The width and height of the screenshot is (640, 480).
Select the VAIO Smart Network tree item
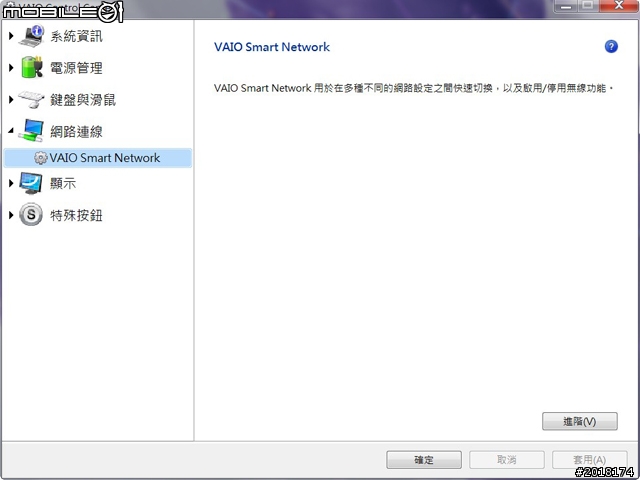point(98,158)
